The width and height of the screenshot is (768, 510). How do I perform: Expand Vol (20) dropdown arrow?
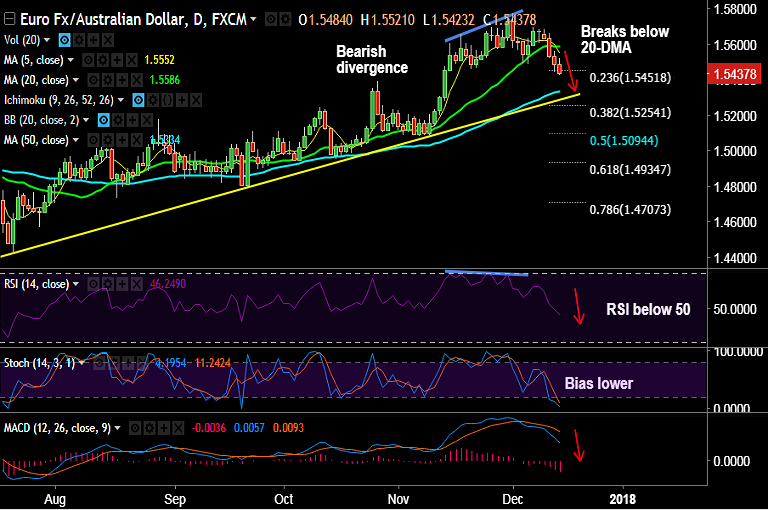pos(47,40)
